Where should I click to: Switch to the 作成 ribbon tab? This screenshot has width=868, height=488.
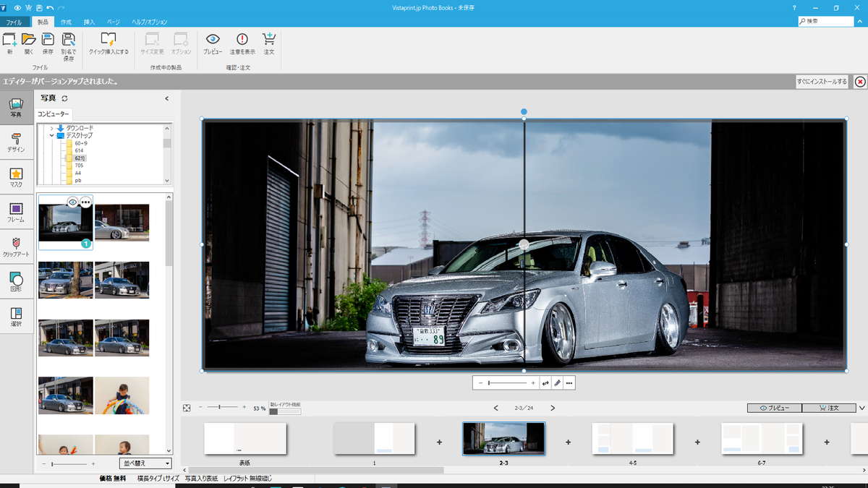click(x=66, y=22)
